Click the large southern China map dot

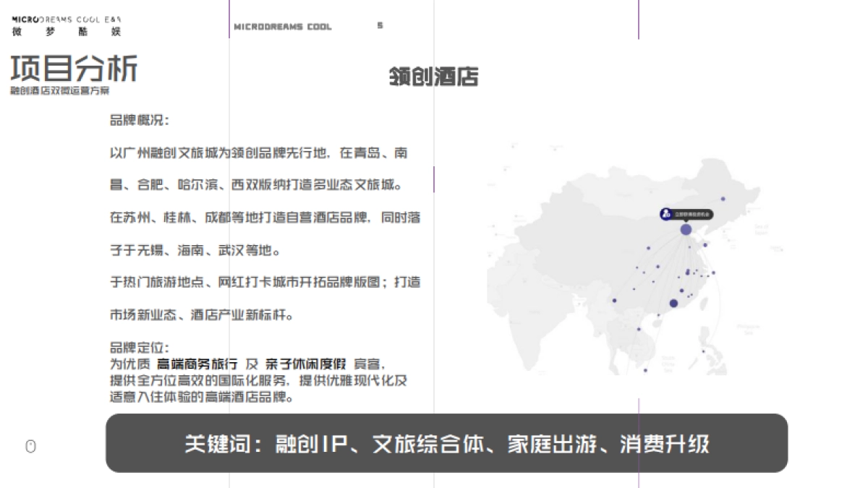673,303
